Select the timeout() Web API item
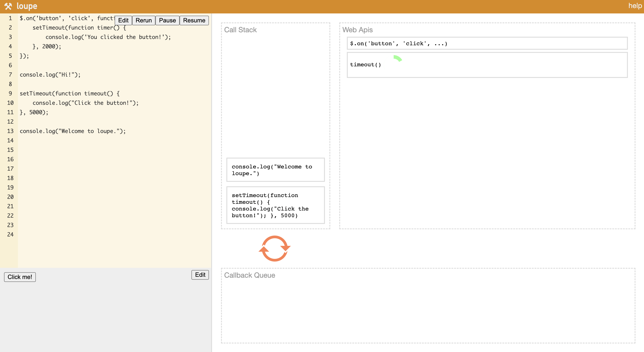 coord(487,65)
